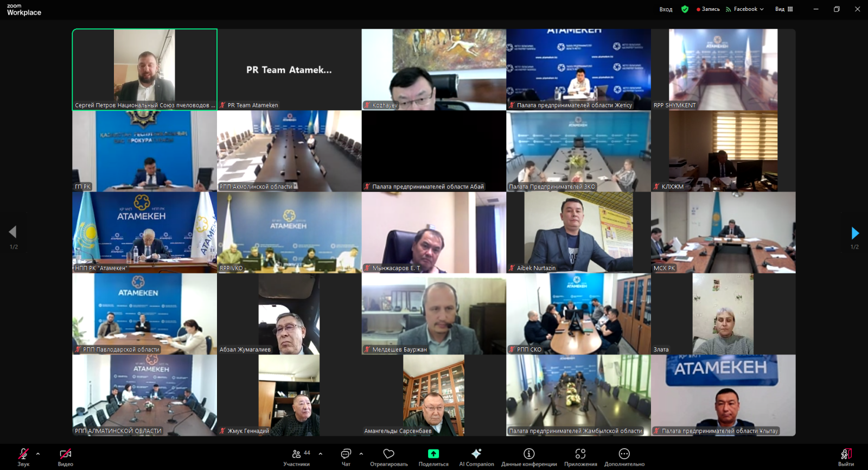Select ГП РК video tile
The width and height of the screenshot is (868, 470).
(x=145, y=151)
